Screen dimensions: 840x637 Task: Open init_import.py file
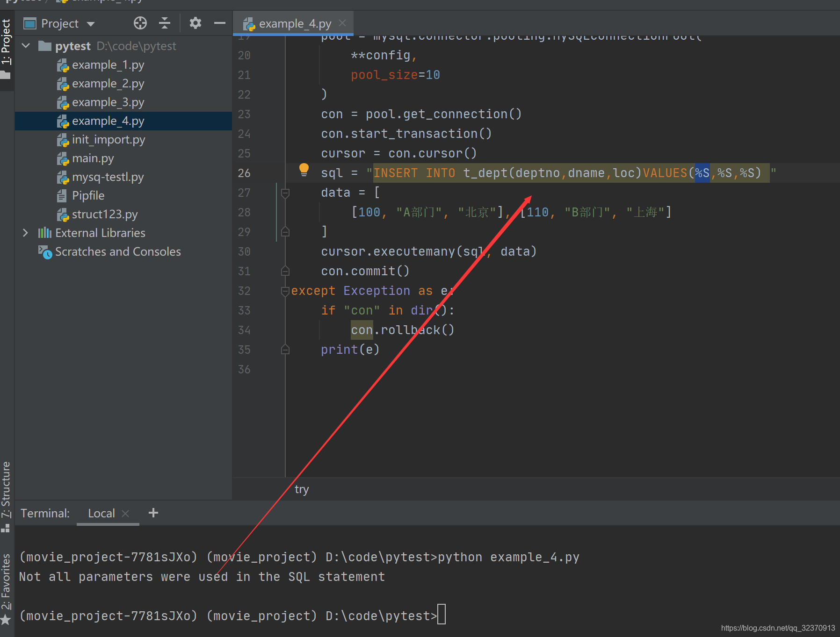click(109, 140)
